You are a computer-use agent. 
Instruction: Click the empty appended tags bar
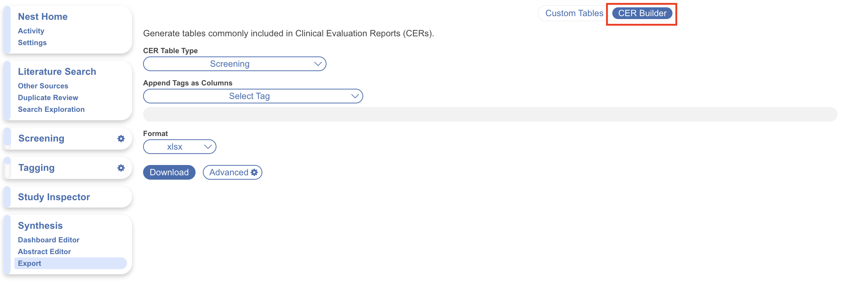(x=490, y=114)
